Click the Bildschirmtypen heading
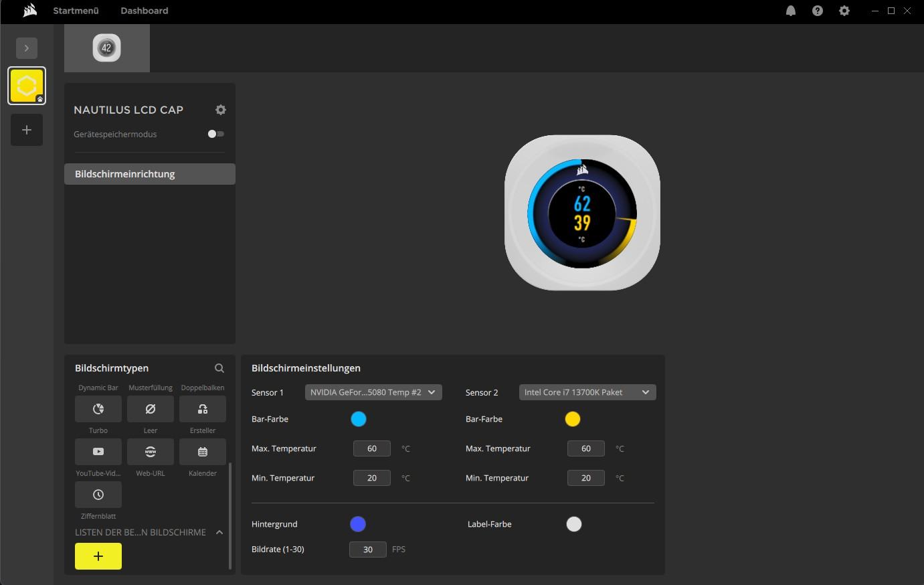Image resolution: width=924 pixels, height=585 pixels. 112,368
